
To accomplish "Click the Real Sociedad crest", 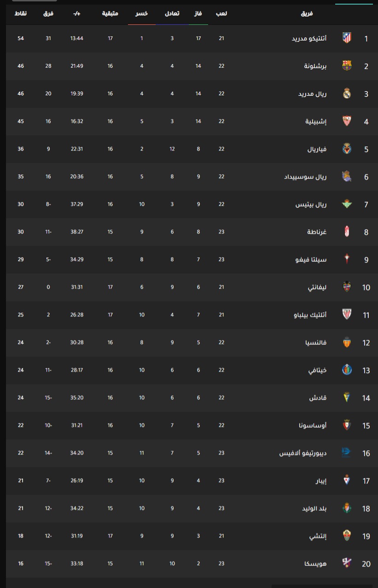I will [347, 176].
